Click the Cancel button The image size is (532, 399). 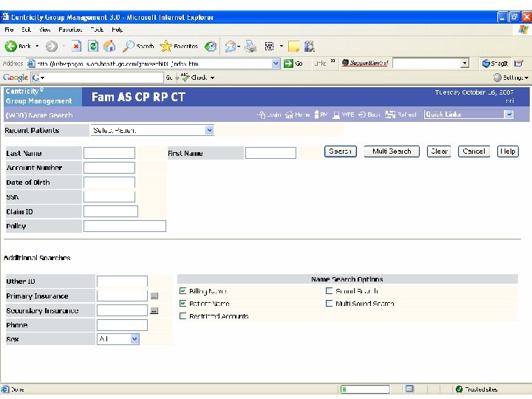(x=474, y=151)
